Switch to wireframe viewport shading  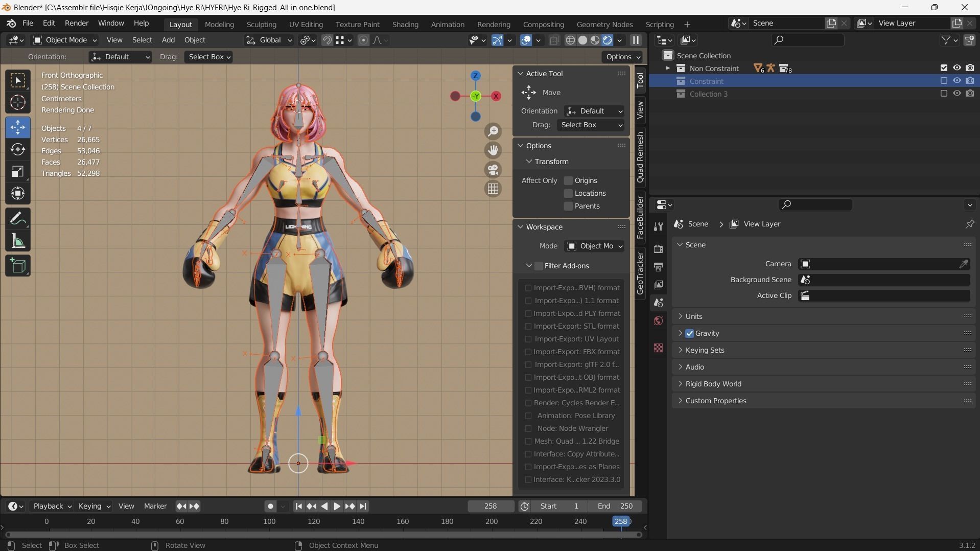point(571,40)
